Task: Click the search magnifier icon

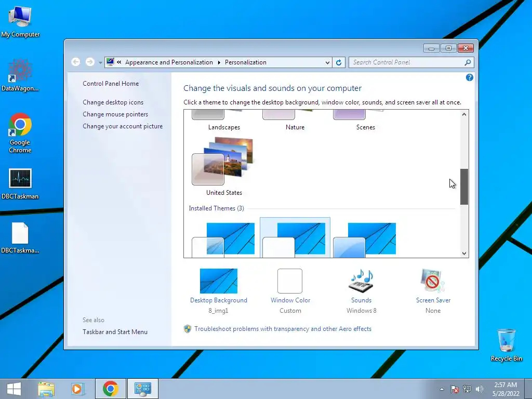Action: tap(468, 62)
